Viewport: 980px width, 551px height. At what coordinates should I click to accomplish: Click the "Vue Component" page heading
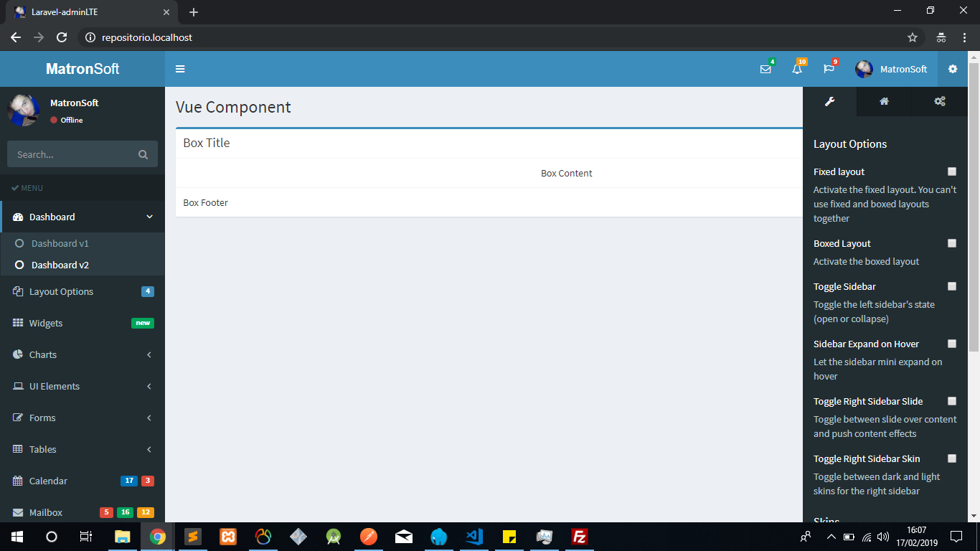(x=233, y=107)
